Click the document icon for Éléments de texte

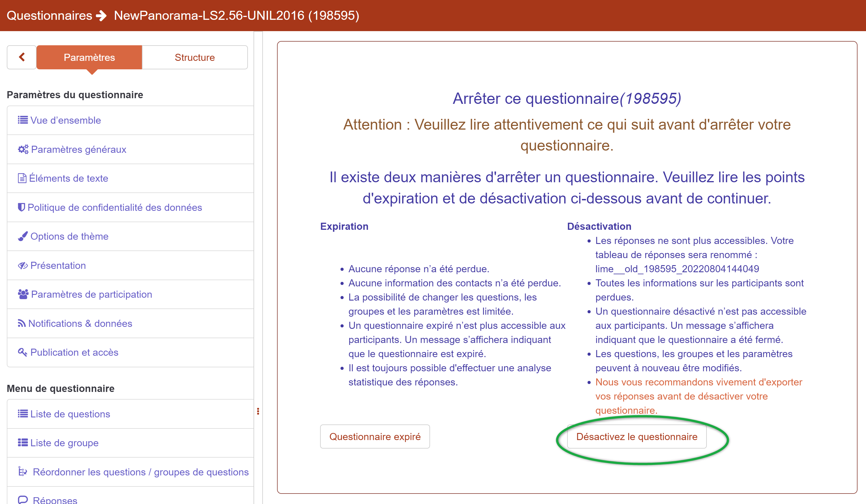click(x=22, y=178)
